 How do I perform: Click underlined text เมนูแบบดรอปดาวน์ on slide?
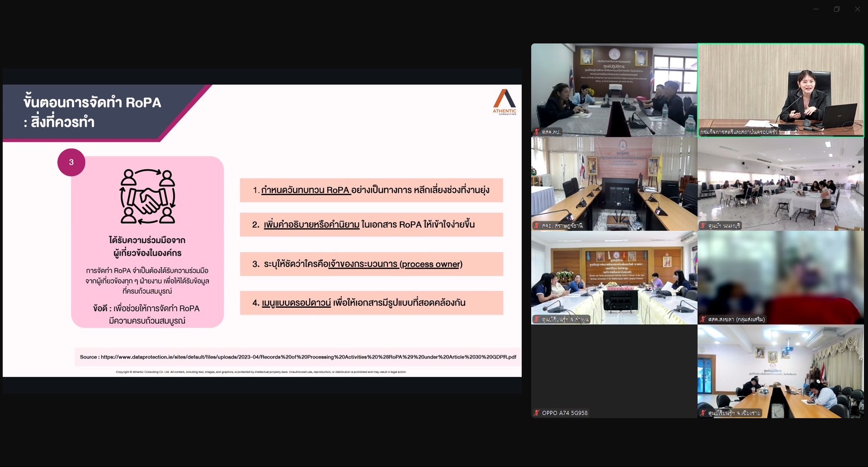(296, 303)
